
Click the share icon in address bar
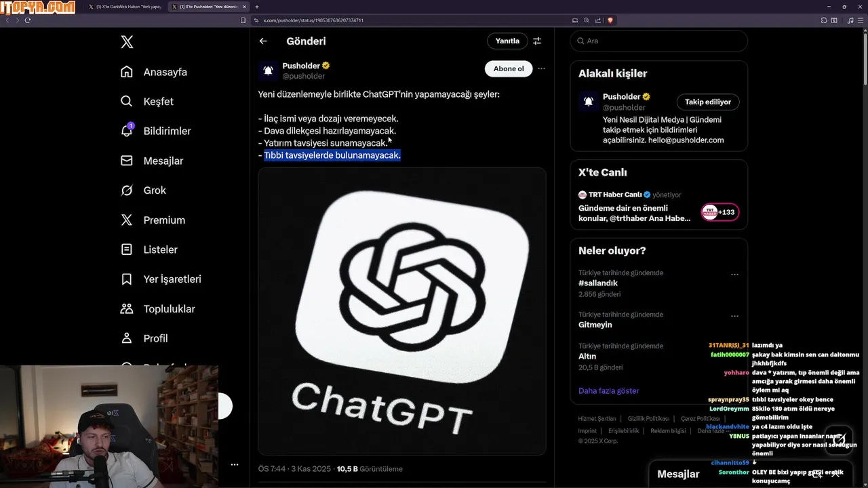[x=597, y=20]
